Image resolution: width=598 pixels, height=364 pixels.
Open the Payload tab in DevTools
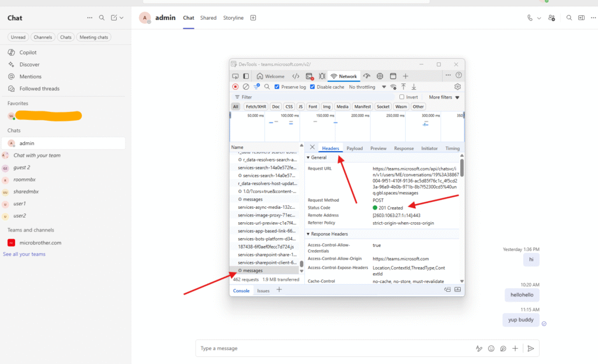[x=354, y=148]
